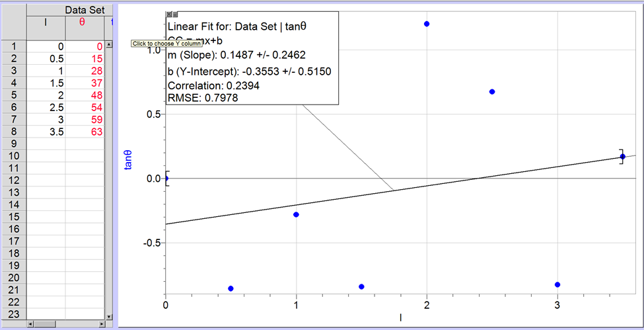Click the data point at l = 2
The width and height of the screenshot is (644, 330).
(427, 24)
